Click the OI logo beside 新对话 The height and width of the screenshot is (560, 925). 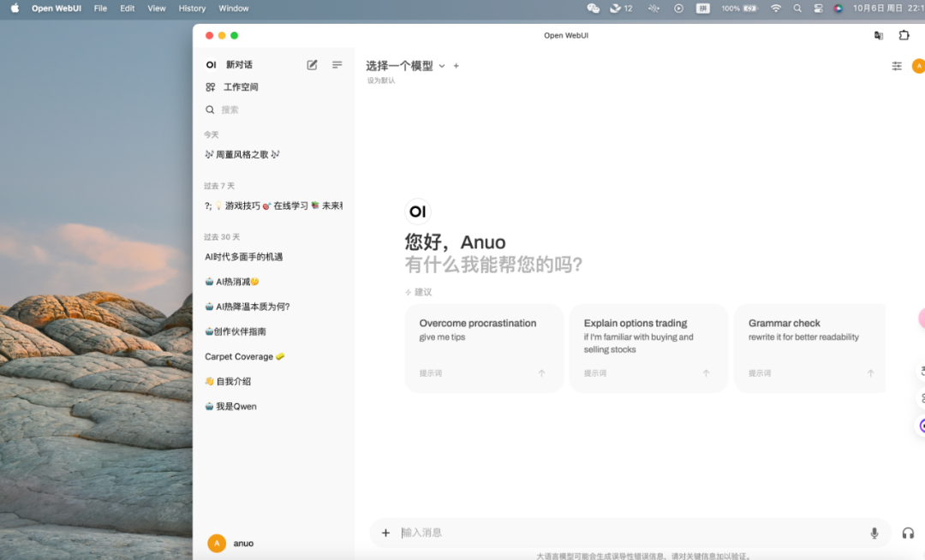pos(212,65)
